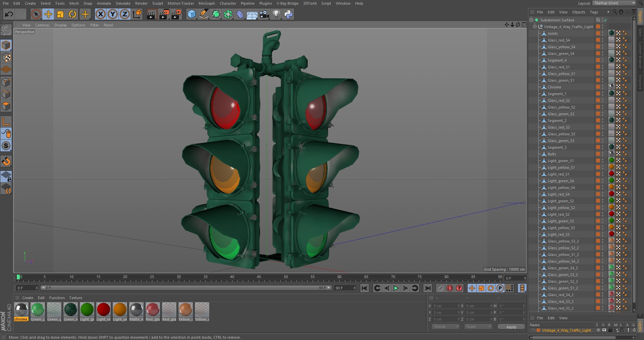Viewport: 644px width, 340px height.
Task: Click the autokeying red circle button
Action: coord(450,288)
